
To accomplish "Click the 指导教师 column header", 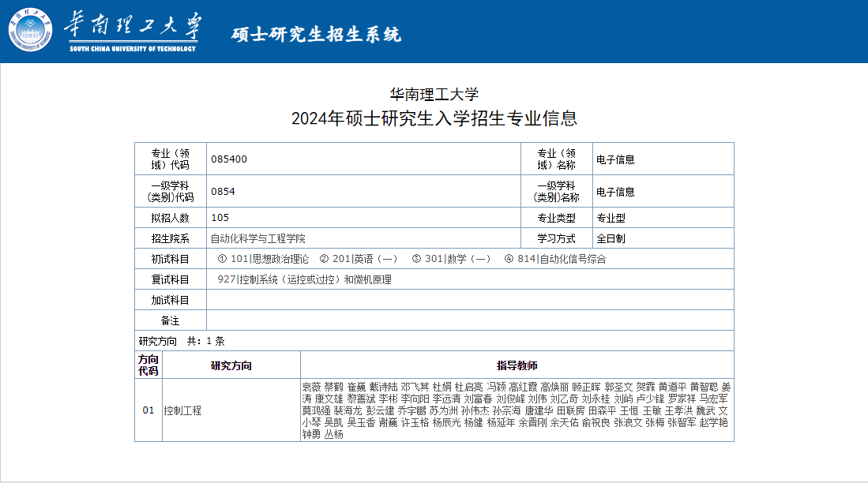I will point(517,365).
